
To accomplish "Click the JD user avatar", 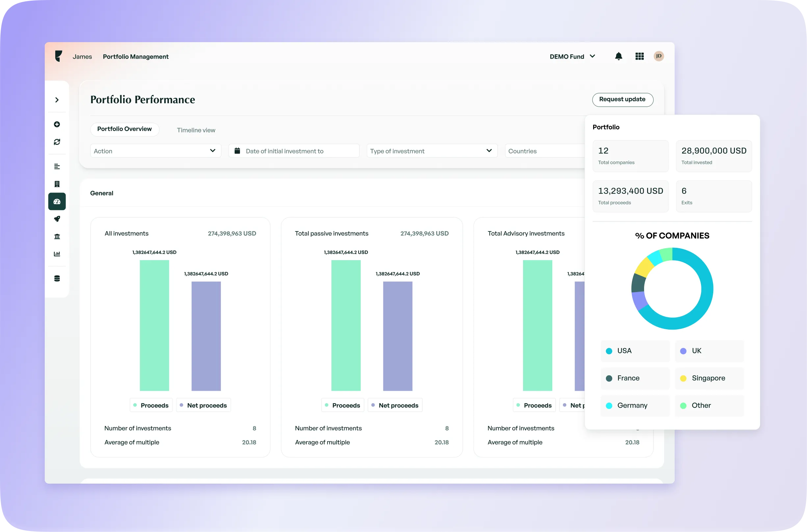I will pos(659,56).
